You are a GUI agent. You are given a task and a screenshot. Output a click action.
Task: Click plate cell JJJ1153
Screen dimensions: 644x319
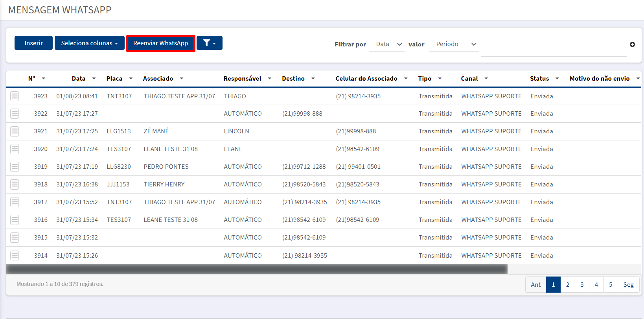118,184
